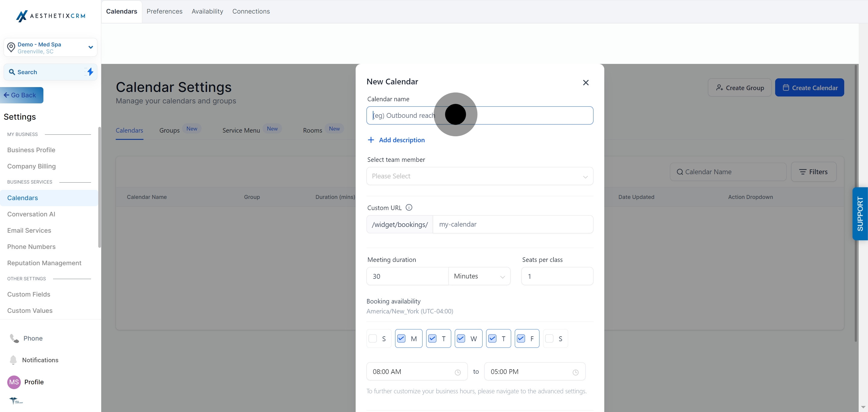Click the clock icon in 05:00 PM field
The width and height of the screenshot is (868, 412).
[576, 372]
